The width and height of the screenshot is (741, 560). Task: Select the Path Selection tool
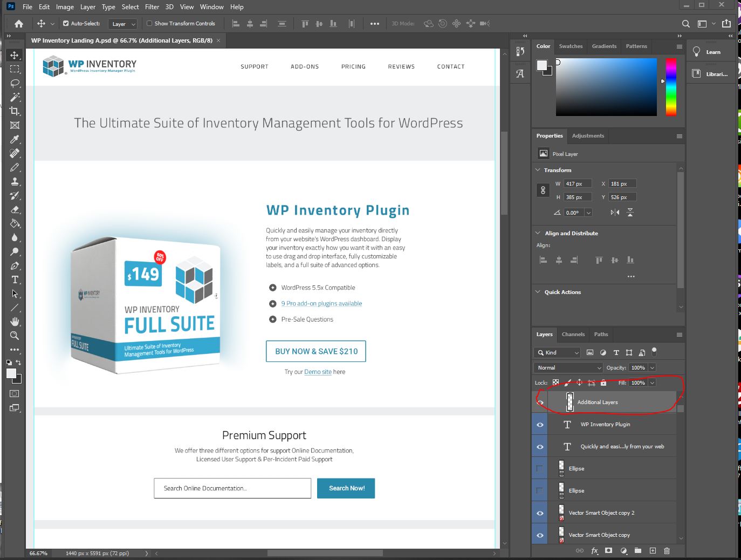[x=15, y=293]
